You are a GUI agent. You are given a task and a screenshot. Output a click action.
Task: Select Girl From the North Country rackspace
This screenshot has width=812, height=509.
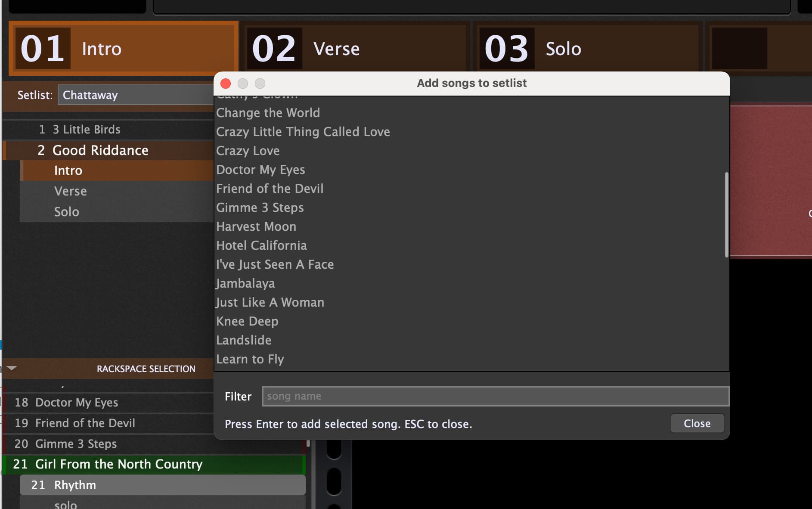154,464
